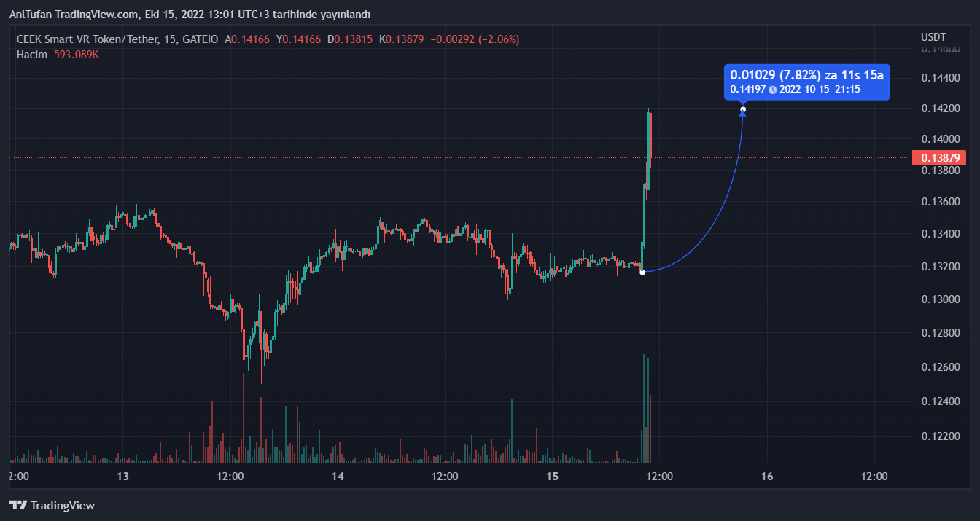This screenshot has height=521, width=980.
Task: Click the clock icon in the blue tooltip
Action: click(772, 90)
